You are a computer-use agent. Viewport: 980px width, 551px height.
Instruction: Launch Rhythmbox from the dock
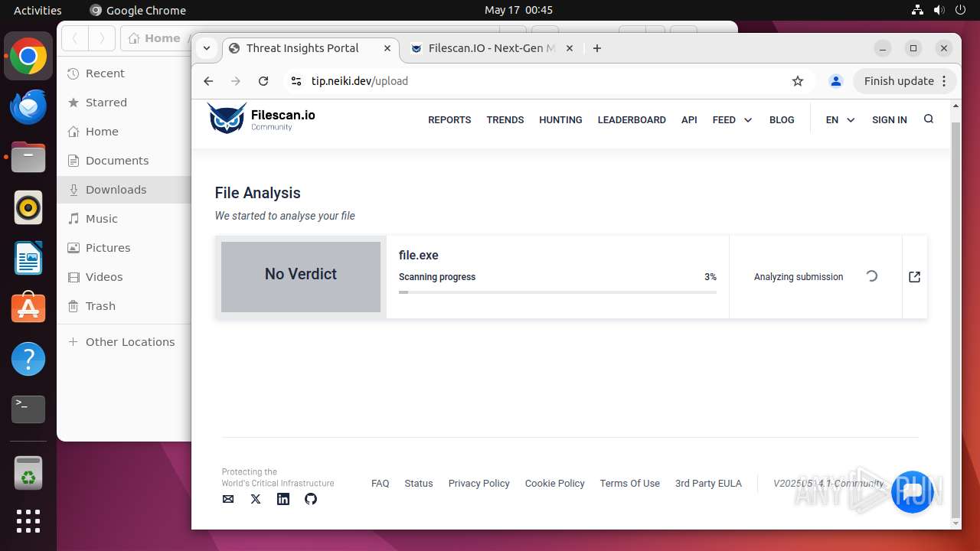pos(28,208)
